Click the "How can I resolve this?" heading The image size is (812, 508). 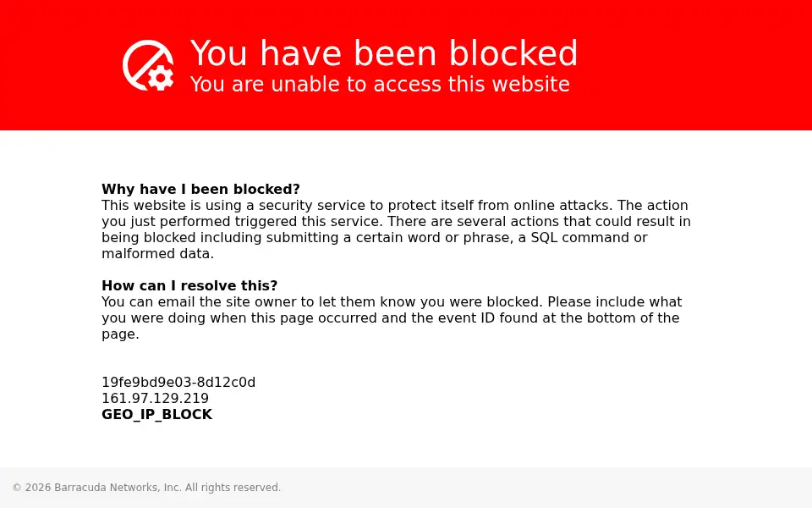tap(189, 285)
